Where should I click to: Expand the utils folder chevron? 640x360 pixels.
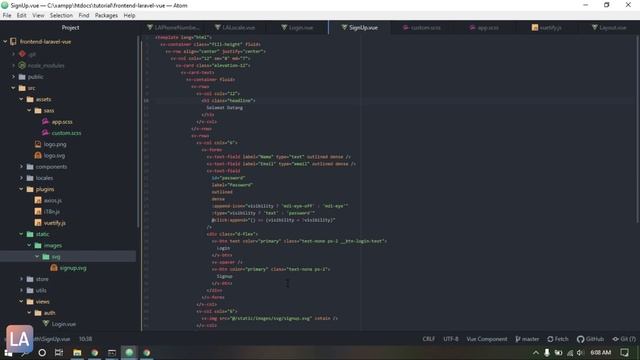pos(21,290)
